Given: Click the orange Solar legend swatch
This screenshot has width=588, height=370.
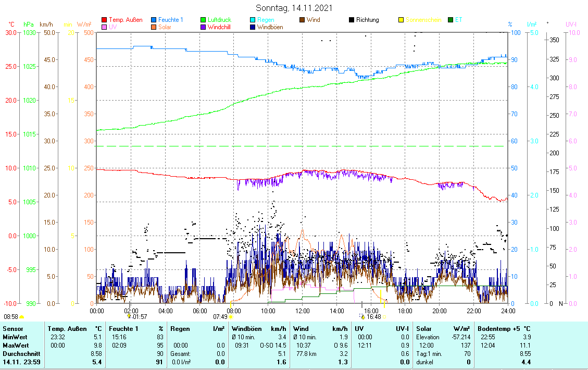Looking at the screenshot, I should click(154, 27).
